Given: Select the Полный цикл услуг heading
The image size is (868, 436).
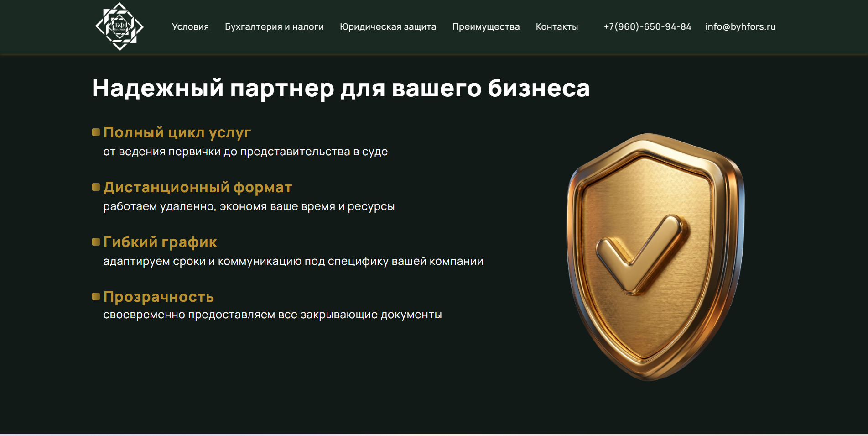Looking at the screenshot, I should [x=177, y=132].
